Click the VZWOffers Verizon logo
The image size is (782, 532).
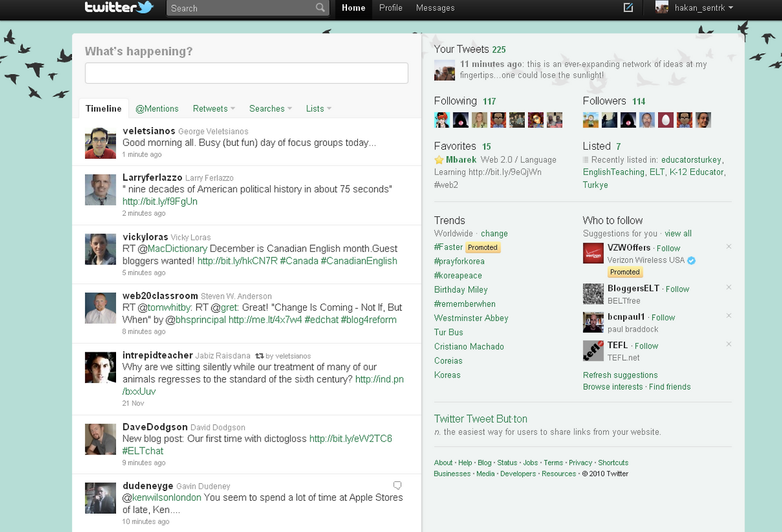point(593,253)
